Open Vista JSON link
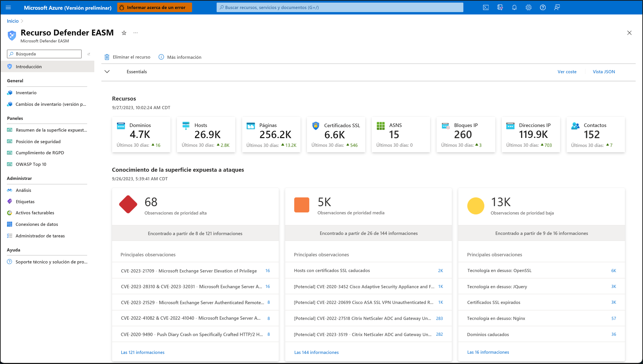Image resolution: width=643 pixels, height=364 pixels. pos(604,72)
